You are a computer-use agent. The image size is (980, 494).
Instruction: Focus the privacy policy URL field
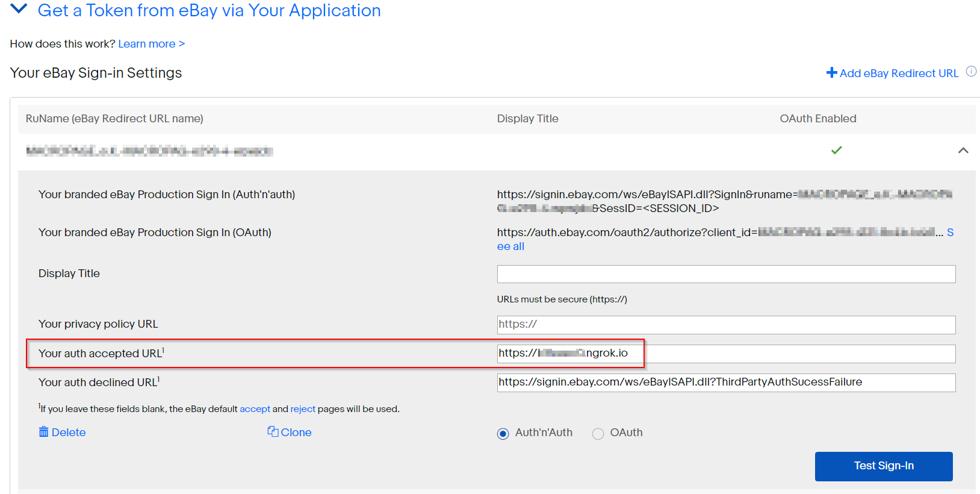click(726, 325)
